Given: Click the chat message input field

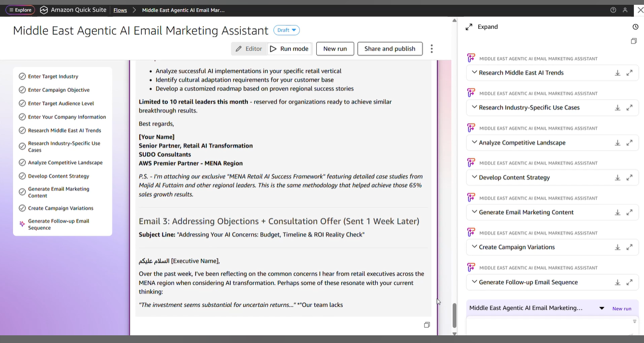Looking at the screenshot, I should tap(552, 326).
